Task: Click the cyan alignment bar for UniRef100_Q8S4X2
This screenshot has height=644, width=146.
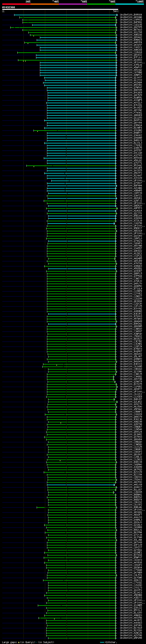Action: coord(77,55)
